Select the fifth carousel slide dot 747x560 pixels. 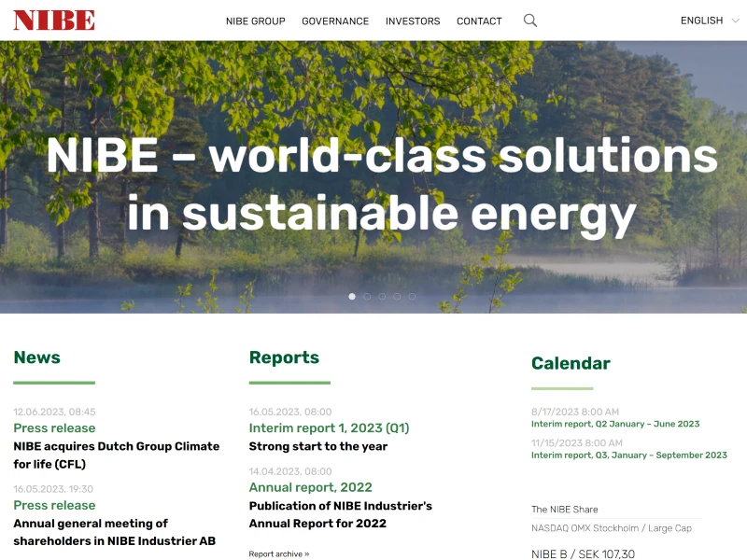[412, 296]
